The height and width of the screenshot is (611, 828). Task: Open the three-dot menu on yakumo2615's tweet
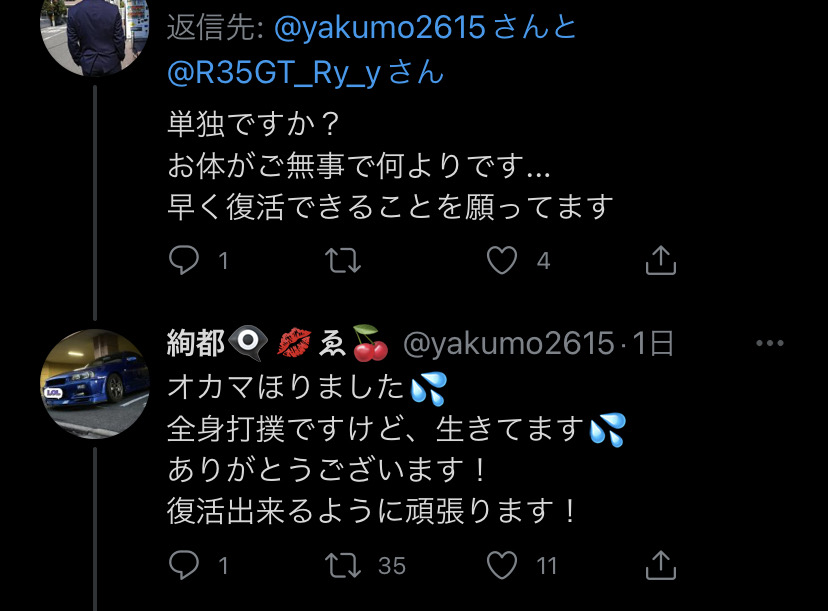tap(769, 343)
